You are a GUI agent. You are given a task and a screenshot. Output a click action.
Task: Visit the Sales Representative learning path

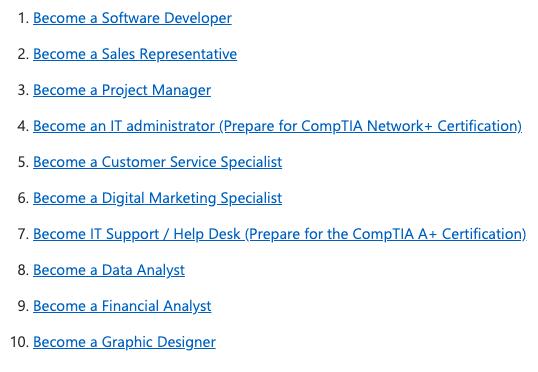click(135, 54)
